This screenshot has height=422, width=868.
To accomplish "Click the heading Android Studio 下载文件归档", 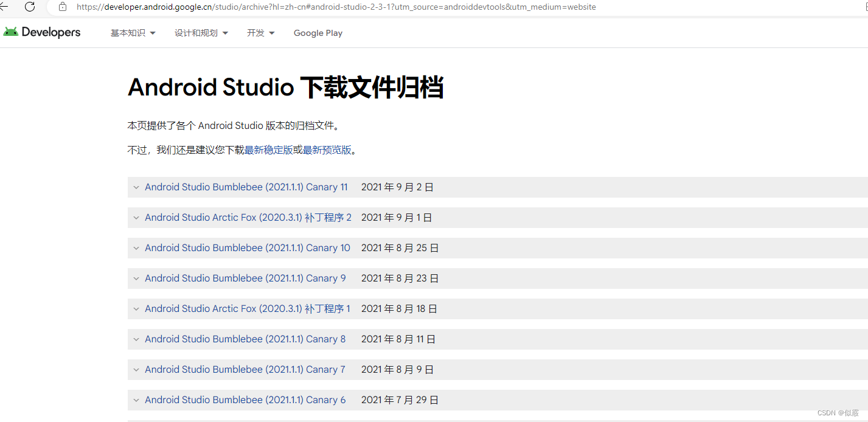I will (285, 88).
